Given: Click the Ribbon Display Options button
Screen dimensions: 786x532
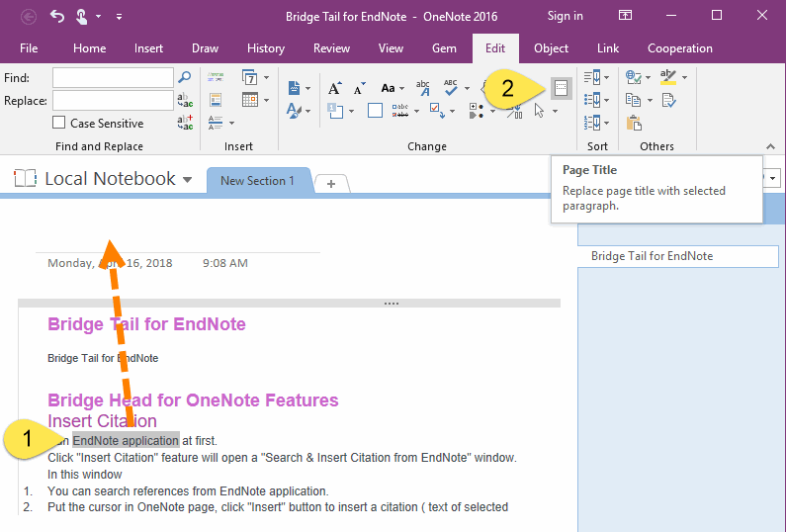Looking at the screenshot, I should 625,16.
